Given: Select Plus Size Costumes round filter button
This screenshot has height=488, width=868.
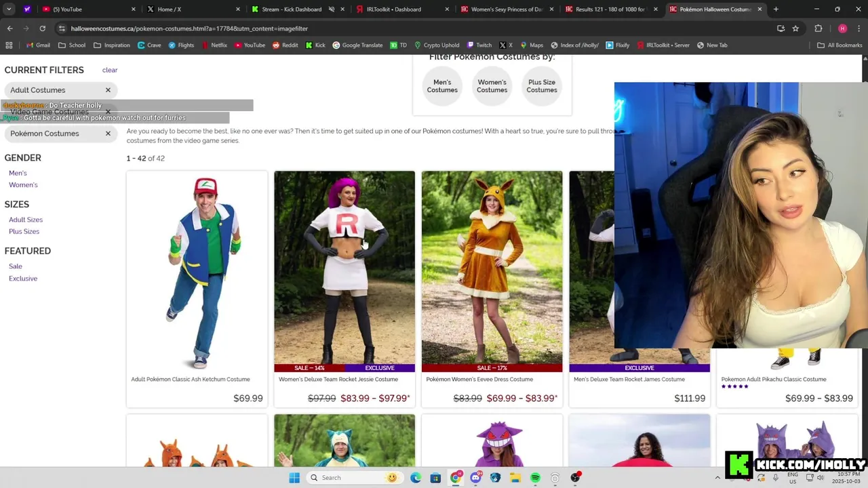Looking at the screenshot, I should pos(542,86).
